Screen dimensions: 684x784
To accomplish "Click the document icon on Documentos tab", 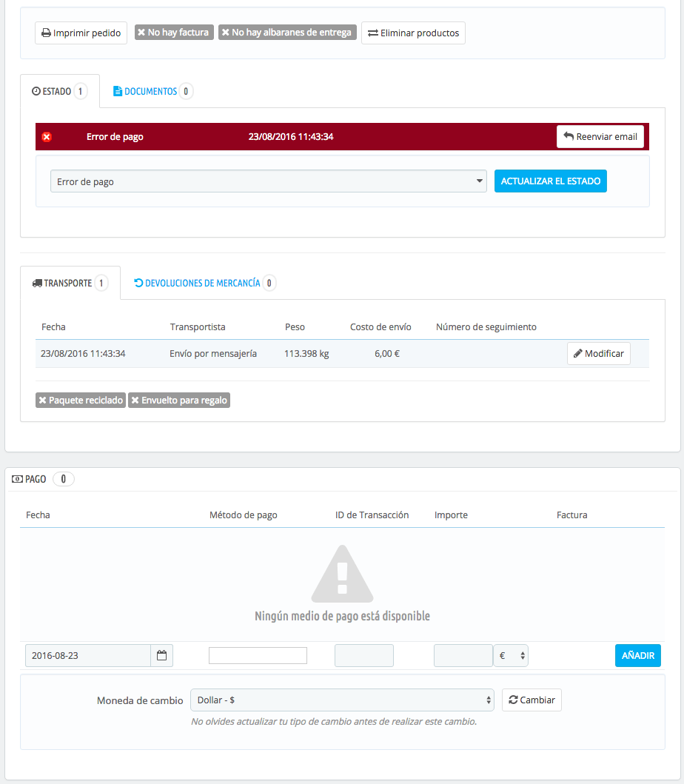I will point(118,91).
